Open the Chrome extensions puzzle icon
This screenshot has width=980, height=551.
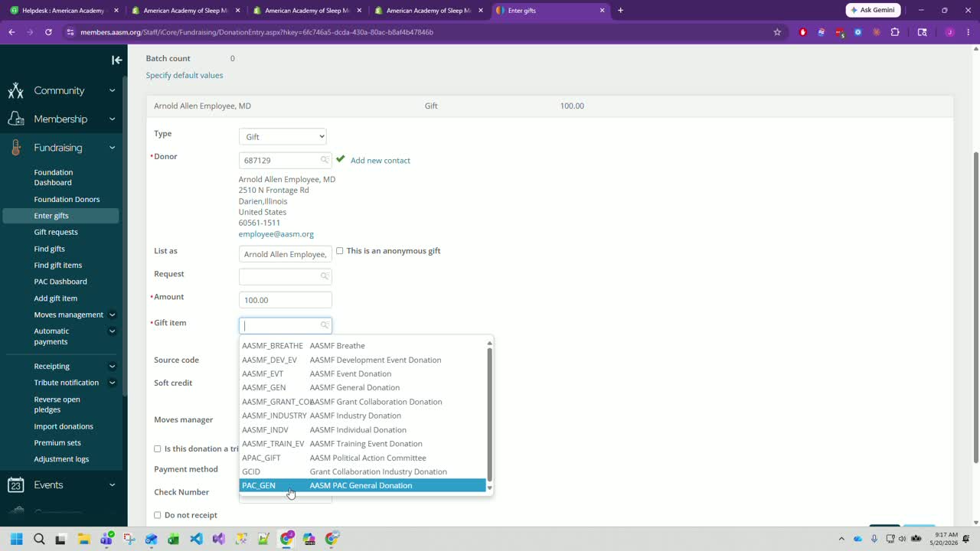895,32
